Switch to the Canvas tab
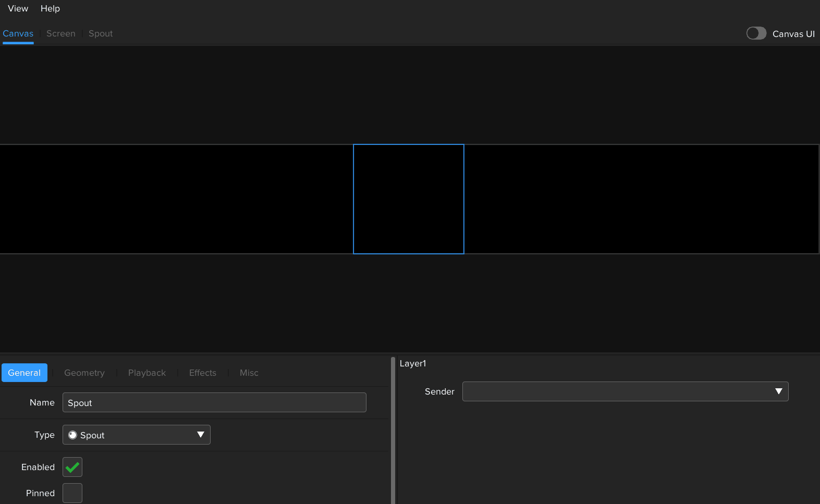820x504 pixels. point(18,33)
